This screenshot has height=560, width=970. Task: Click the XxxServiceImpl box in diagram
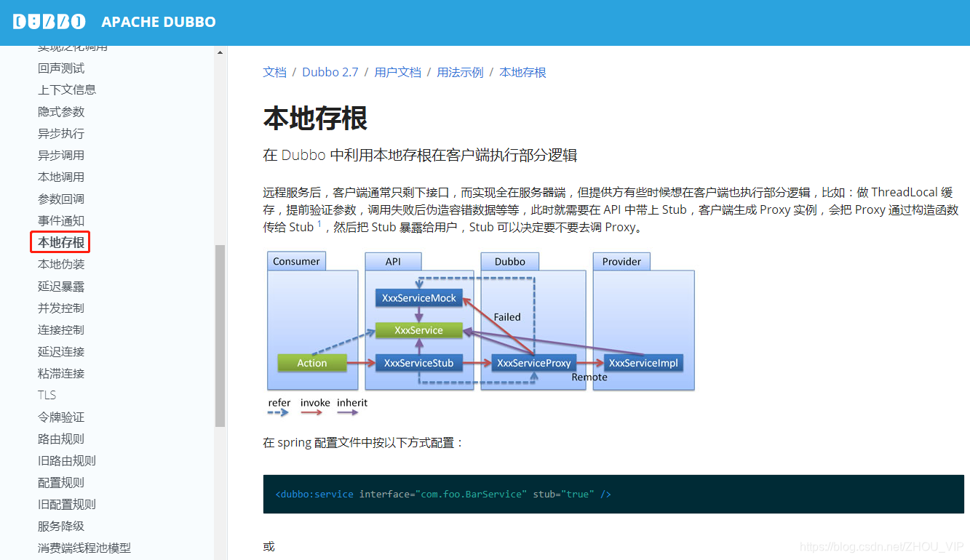[x=643, y=362]
